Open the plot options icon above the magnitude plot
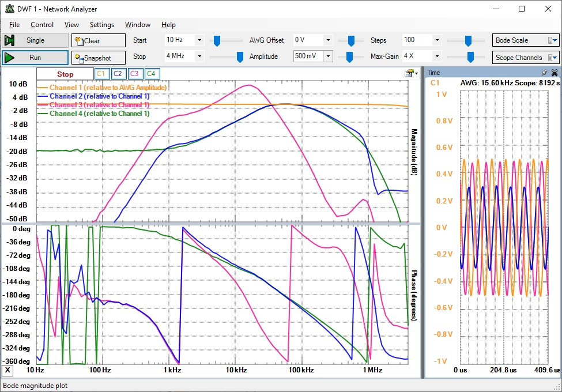562x392 pixels. [410, 73]
